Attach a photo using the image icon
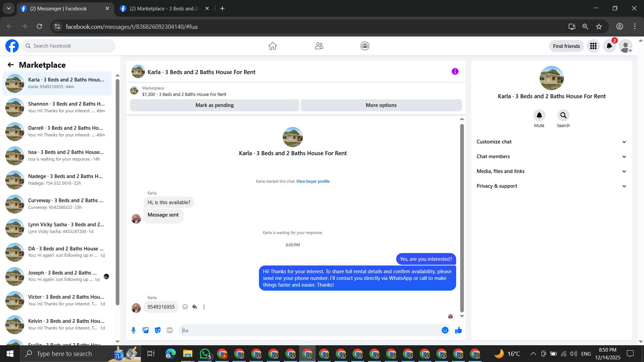The height and width of the screenshot is (362, 644). coord(146,330)
